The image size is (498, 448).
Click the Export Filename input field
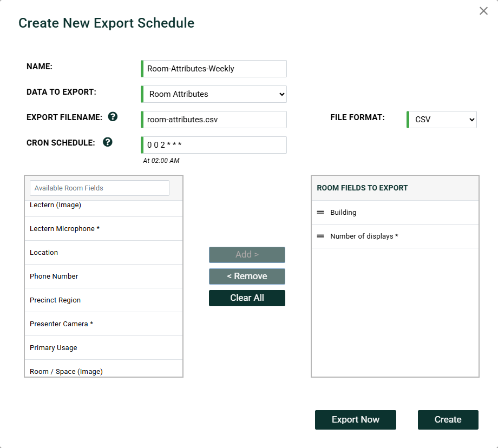tap(214, 120)
